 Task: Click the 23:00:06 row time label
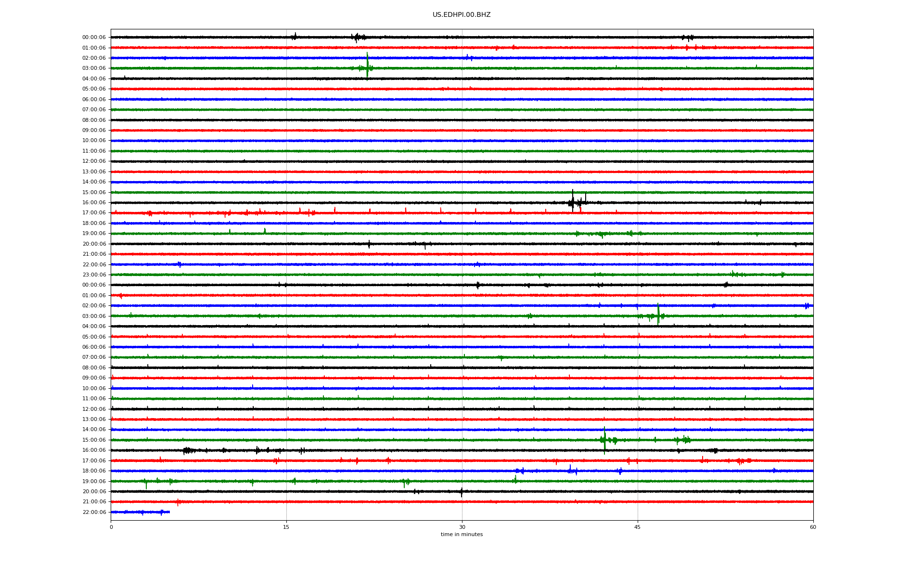(94, 275)
